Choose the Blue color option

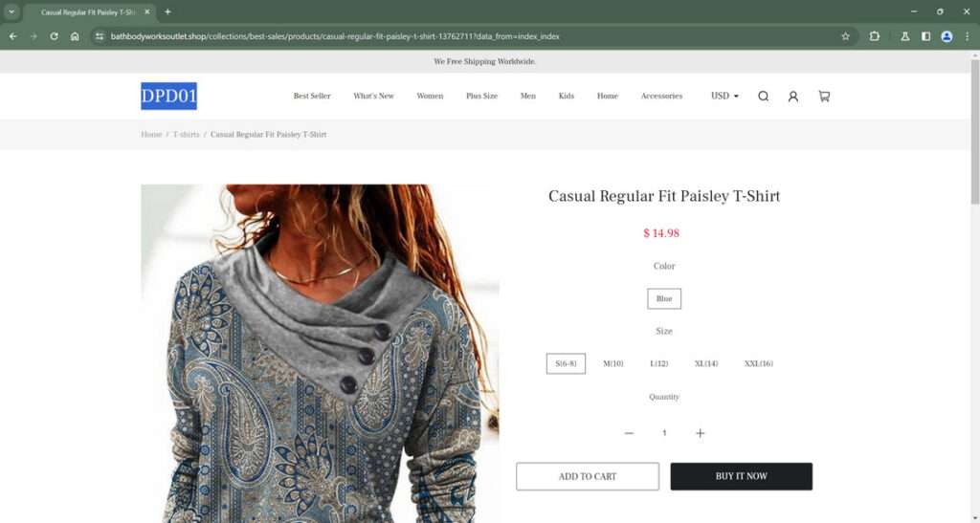664,299
